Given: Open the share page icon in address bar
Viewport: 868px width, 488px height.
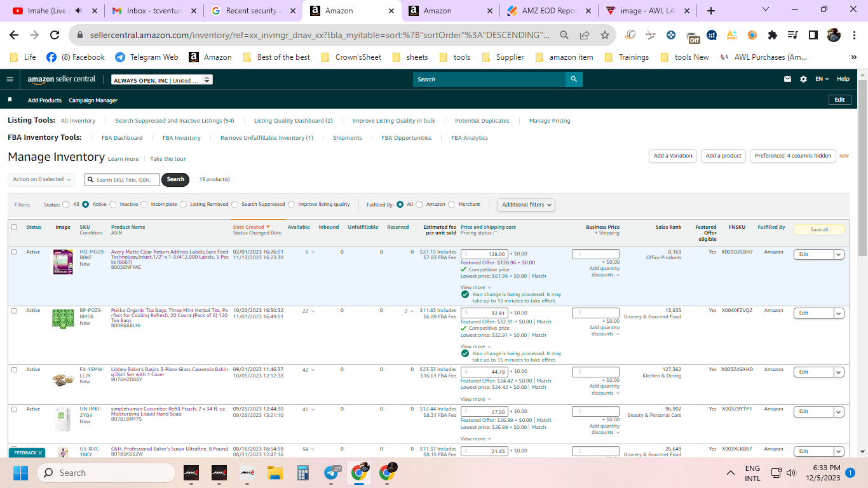Looking at the screenshot, I should [585, 35].
